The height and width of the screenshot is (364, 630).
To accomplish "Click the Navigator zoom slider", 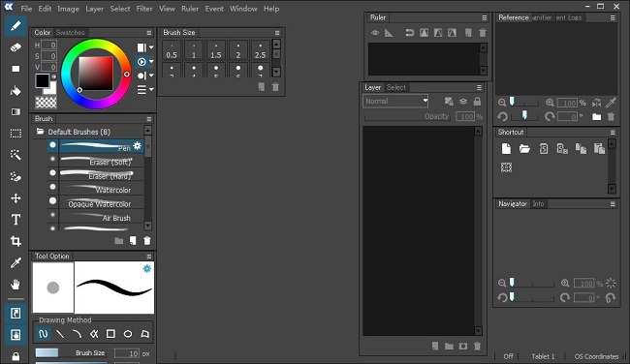I will 532,283.
